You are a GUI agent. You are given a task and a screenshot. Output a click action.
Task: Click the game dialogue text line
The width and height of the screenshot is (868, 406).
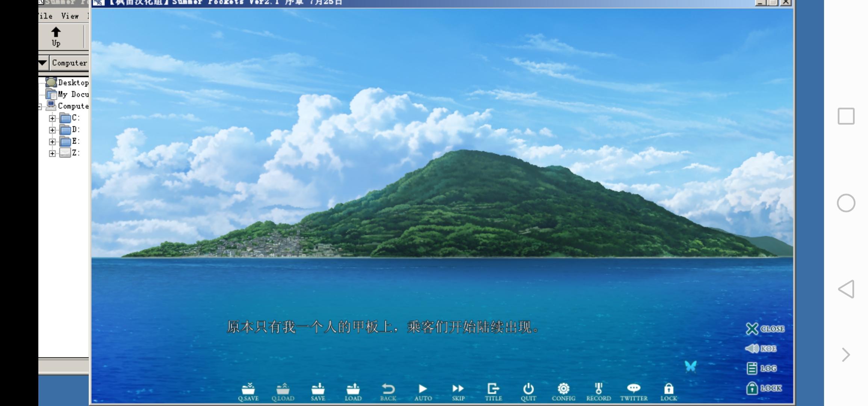tap(383, 327)
